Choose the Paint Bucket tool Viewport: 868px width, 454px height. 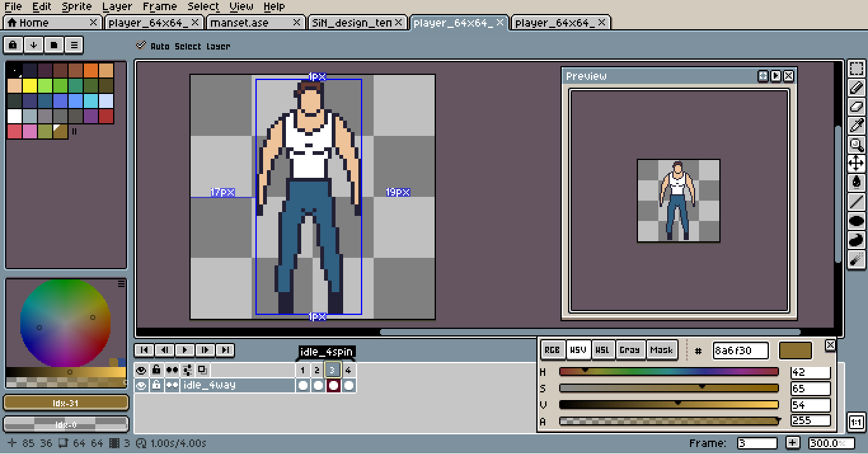[857, 183]
